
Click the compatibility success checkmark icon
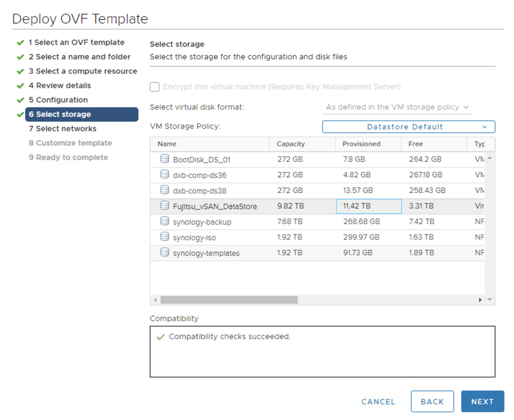click(x=161, y=337)
